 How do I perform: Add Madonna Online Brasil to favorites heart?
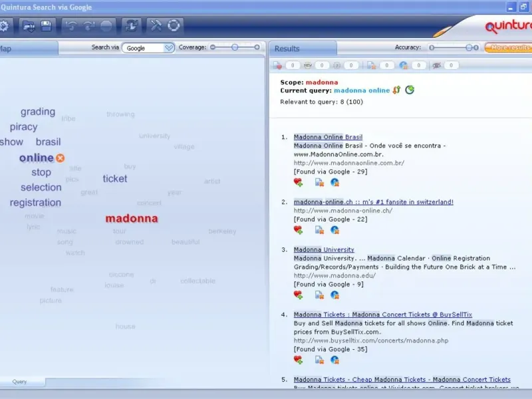click(x=298, y=182)
